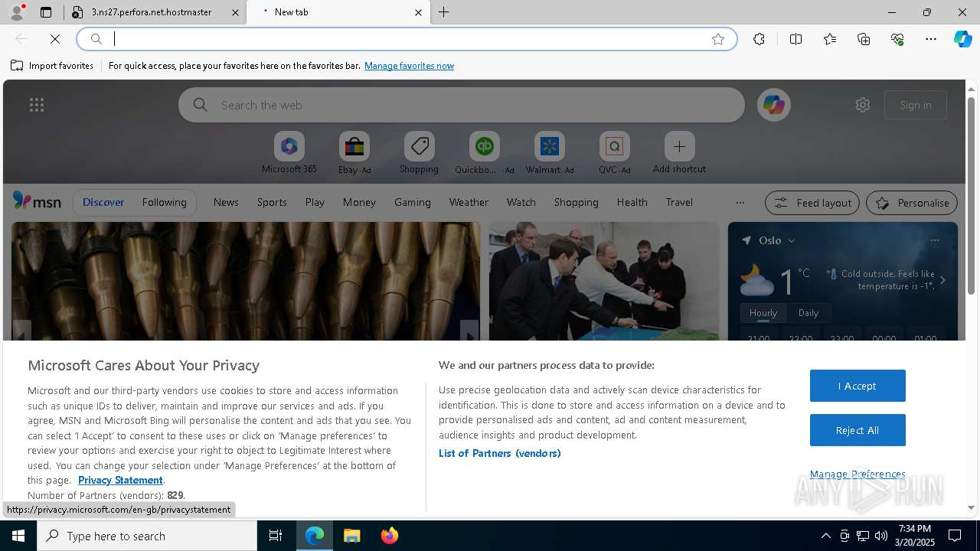Open the Edge profile icon
This screenshot has width=980, height=551.
[x=17, y=12]
